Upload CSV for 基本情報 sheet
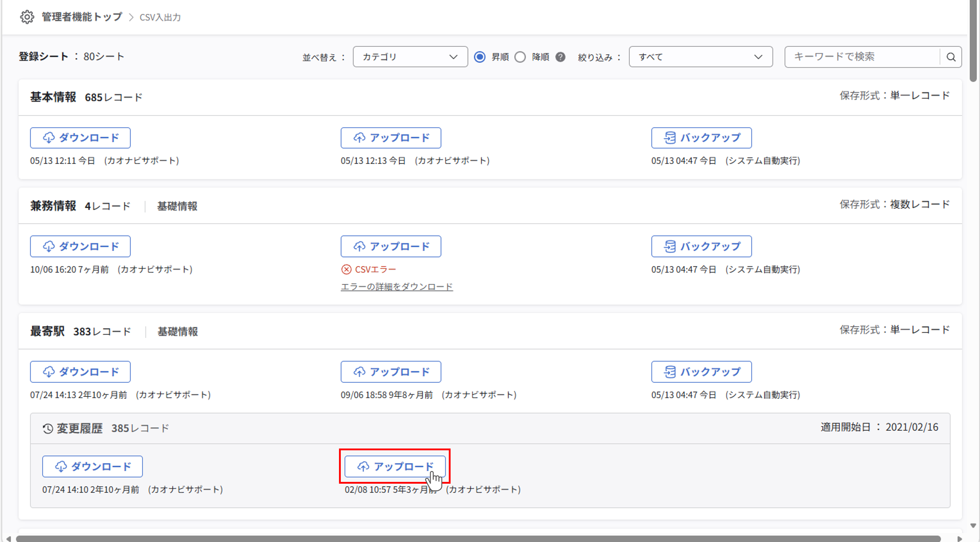This screenshot has width=980, height=542. (391, 138)
